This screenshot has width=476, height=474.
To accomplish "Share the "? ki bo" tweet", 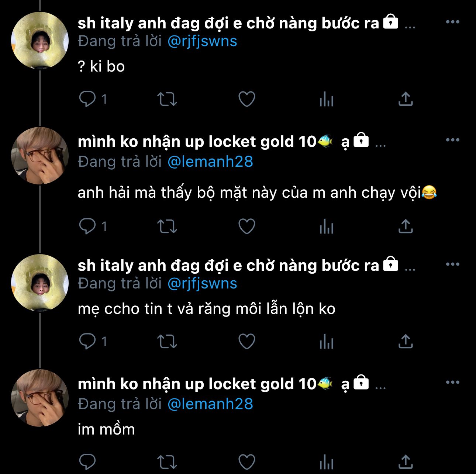I will tap(406, 99).
